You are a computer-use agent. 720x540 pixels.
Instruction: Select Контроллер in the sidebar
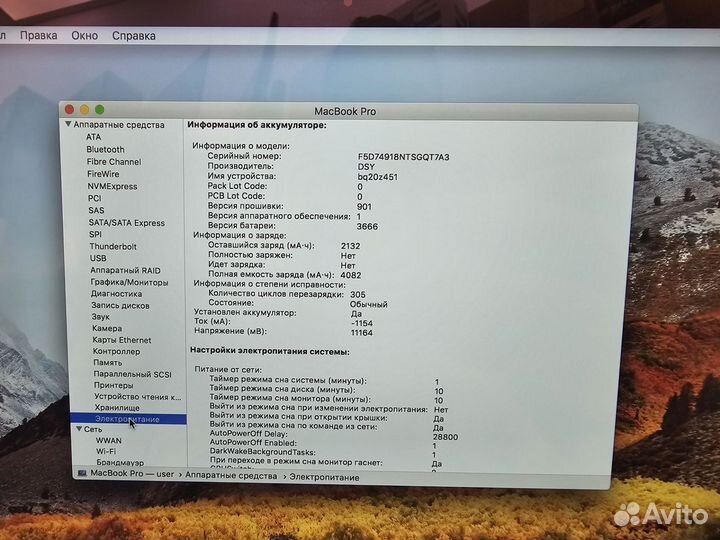tap(116, 351)
